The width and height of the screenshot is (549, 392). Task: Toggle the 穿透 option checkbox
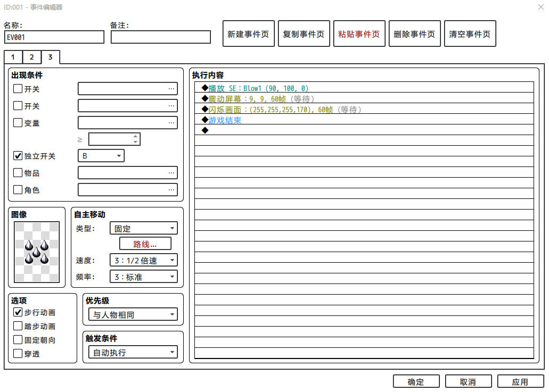click(x=18, y=354)
